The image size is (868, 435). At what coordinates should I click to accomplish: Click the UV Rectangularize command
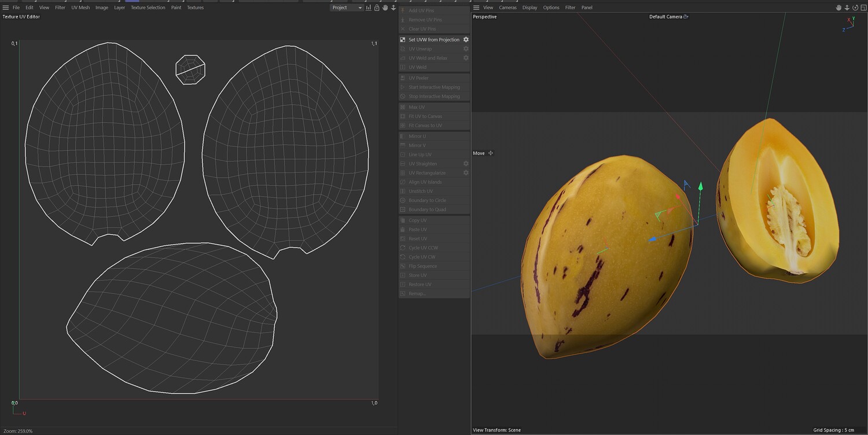pyautogui.click(x=434, y=173)
